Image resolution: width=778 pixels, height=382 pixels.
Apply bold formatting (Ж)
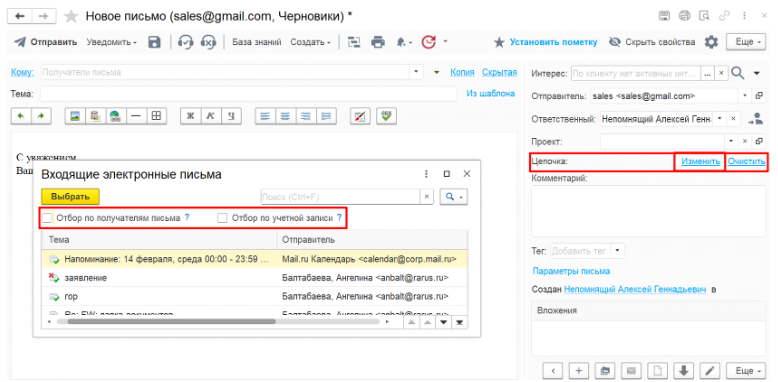coord(190,116)
